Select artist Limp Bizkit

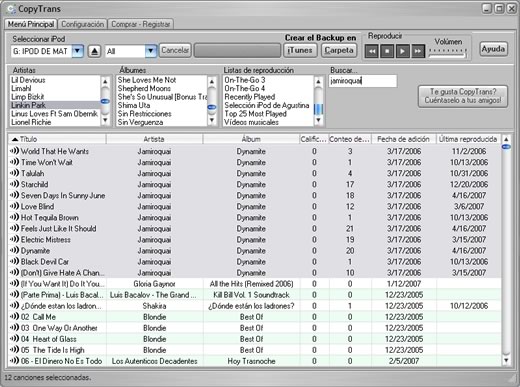[55, 97]
